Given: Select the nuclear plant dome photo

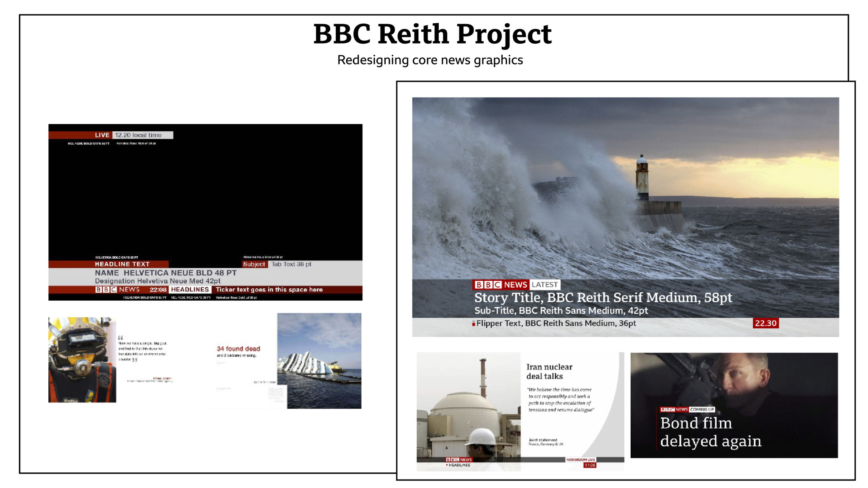Looking at the screenshot, I should tap(468, 411).
